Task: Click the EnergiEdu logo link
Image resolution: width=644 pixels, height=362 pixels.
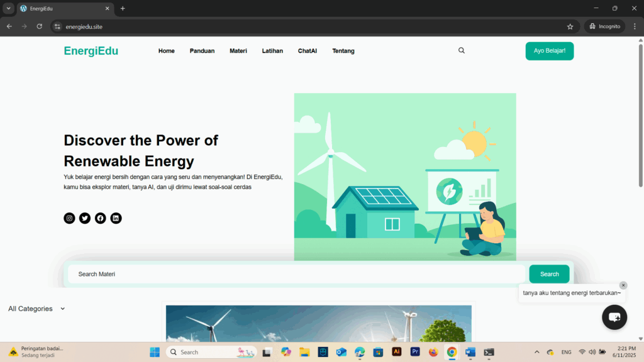Action: pos(91,50)
